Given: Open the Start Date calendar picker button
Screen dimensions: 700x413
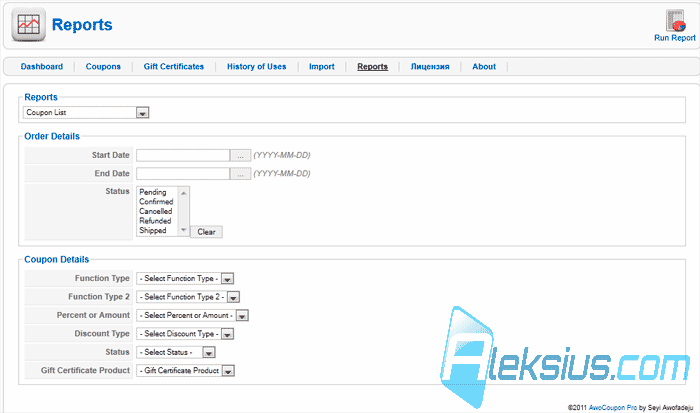Looking at the screenshot, I should point(240,155).
